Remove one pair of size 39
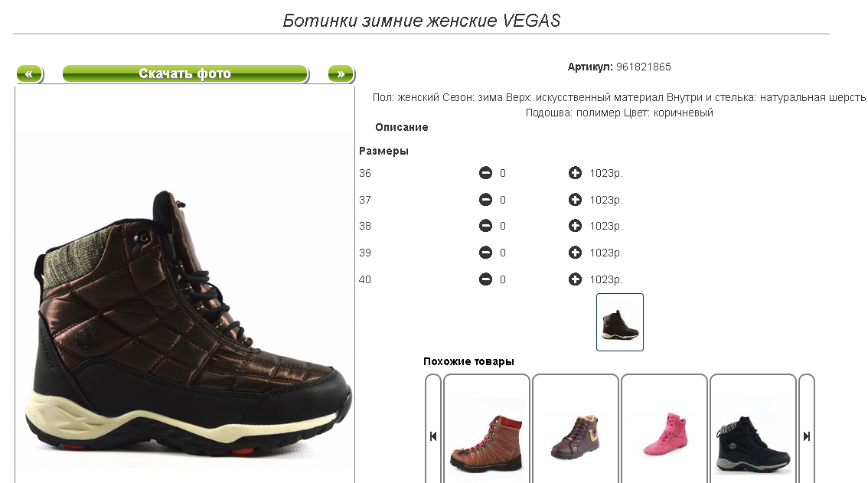This screenshot has width=868, height=483. coord(485,253)
